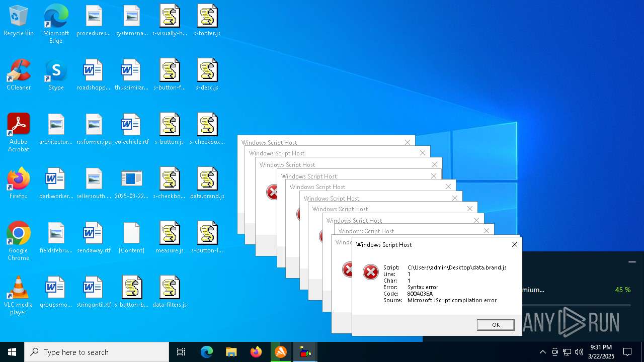Open Firefox desktop shortcut
644x362 pixels.
click(x=19, y=184)
